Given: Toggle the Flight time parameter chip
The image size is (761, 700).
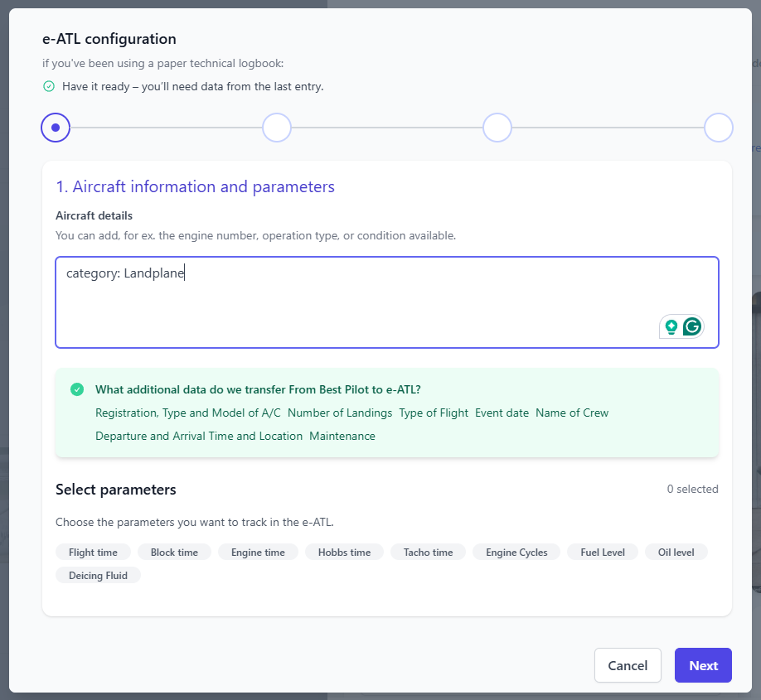Looking at the screenshot, I should pyautogui.click(x=93, y=552).
